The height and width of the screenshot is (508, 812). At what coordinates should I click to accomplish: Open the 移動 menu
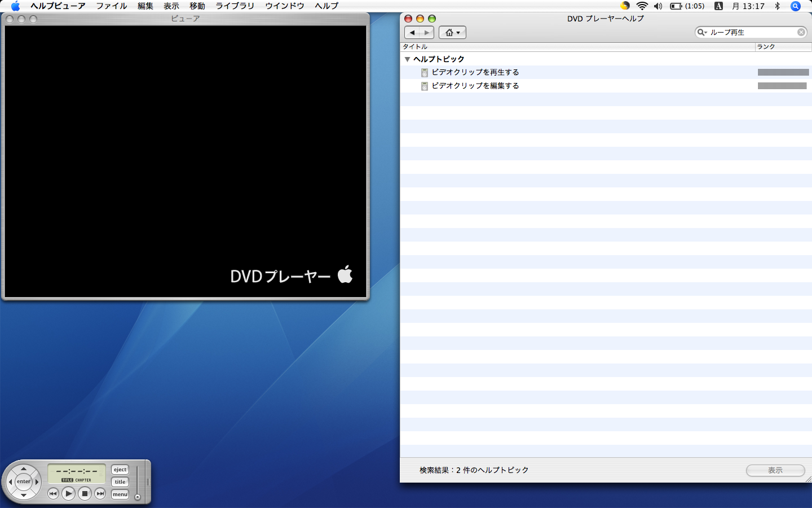(x=197, y=6)
